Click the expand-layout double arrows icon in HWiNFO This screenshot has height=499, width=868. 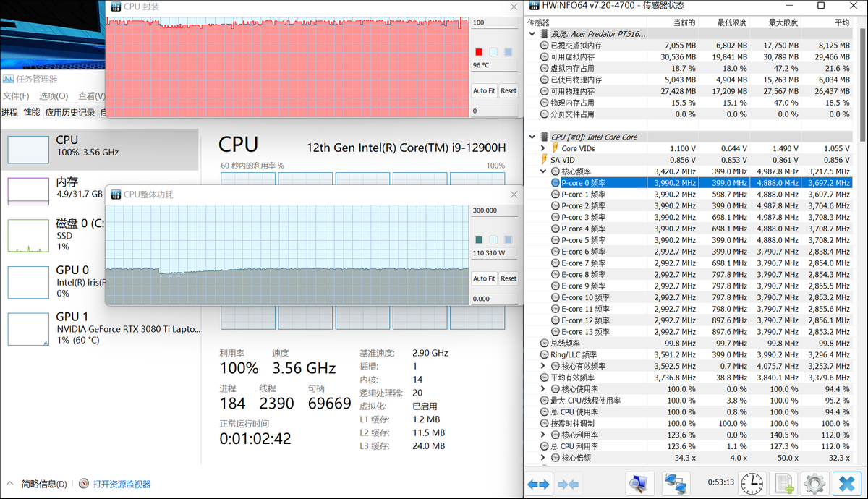pos(538,484)
